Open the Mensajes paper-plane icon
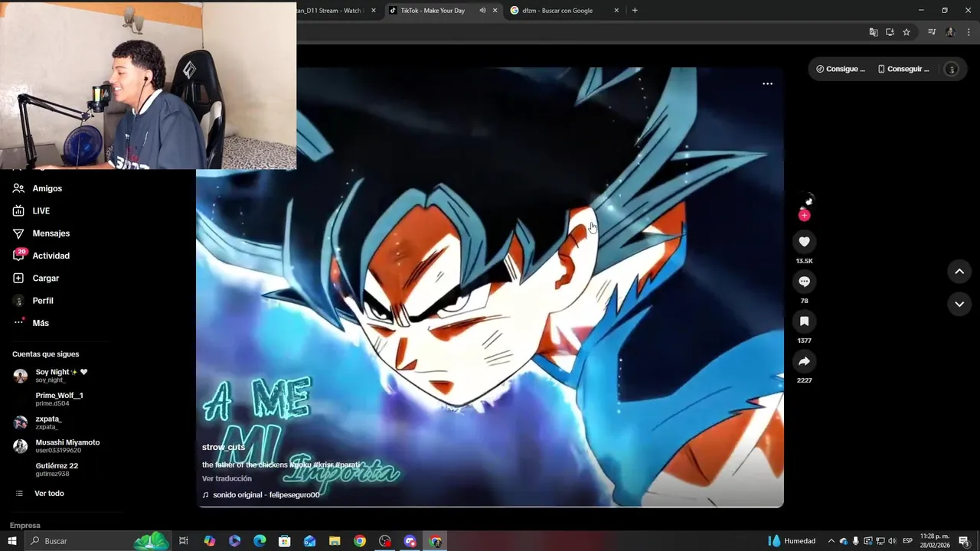 click(x=18, y=233)
